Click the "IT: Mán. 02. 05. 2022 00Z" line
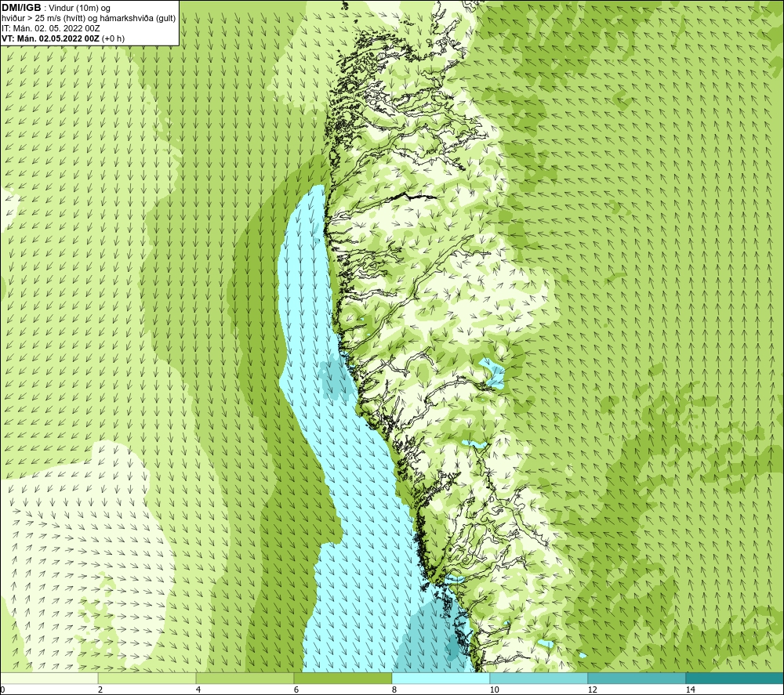This screenshot has width=784, height=695. pyautogui.click(x=50, y=28)
